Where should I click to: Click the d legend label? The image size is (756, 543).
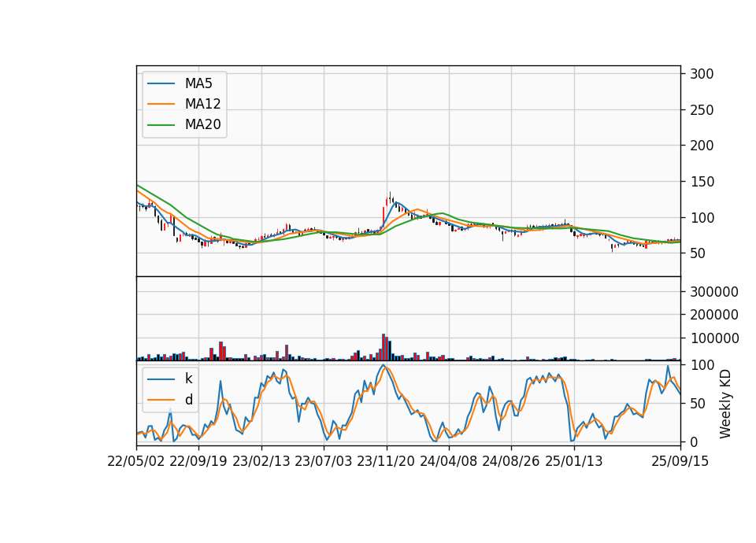(188, 400)
